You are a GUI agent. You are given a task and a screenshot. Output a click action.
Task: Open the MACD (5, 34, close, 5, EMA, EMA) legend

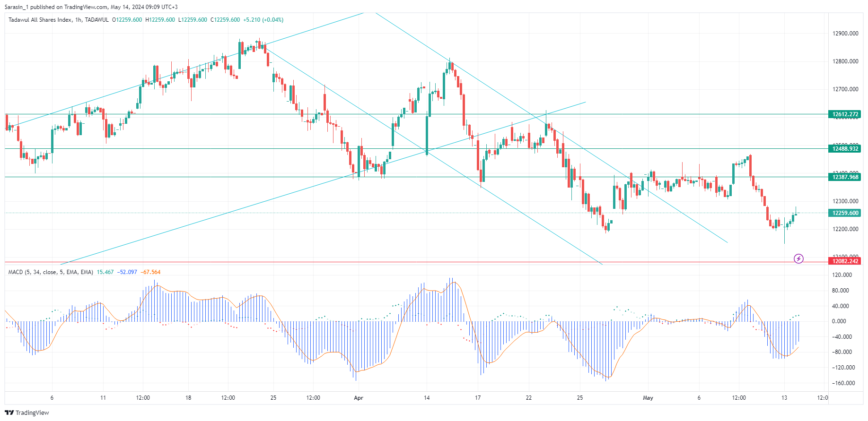51,272
